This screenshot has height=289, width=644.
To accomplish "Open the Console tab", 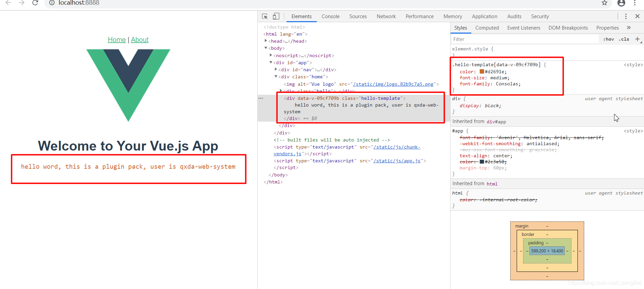I will (331, 16).
